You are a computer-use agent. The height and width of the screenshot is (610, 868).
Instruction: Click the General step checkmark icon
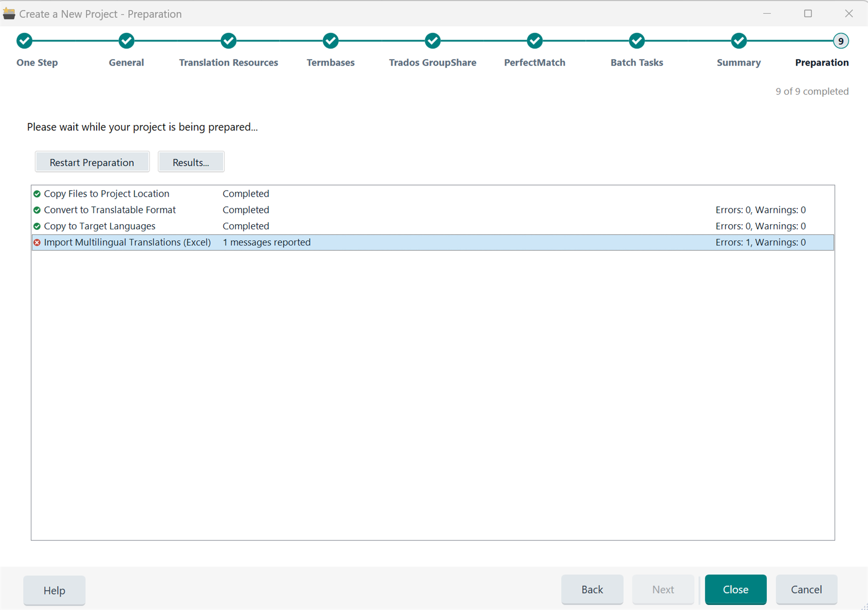(x=126, y=41)
